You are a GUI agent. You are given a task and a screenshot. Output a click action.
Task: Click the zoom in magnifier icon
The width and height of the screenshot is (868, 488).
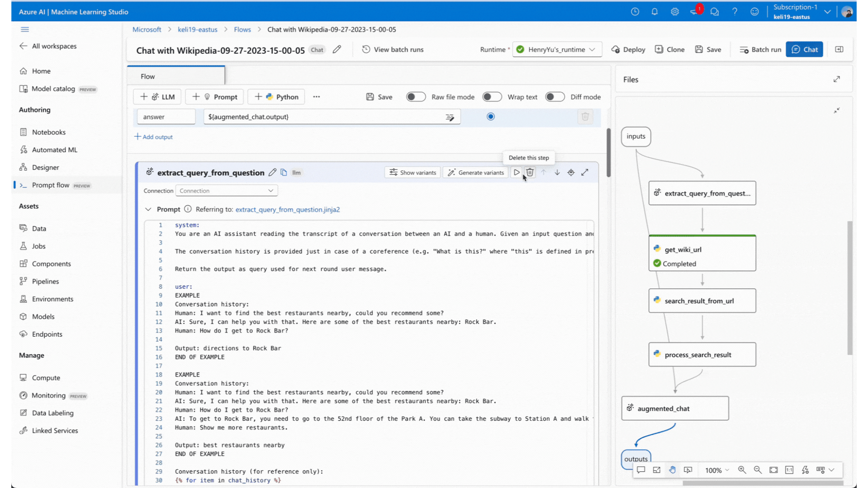[742, 470]
